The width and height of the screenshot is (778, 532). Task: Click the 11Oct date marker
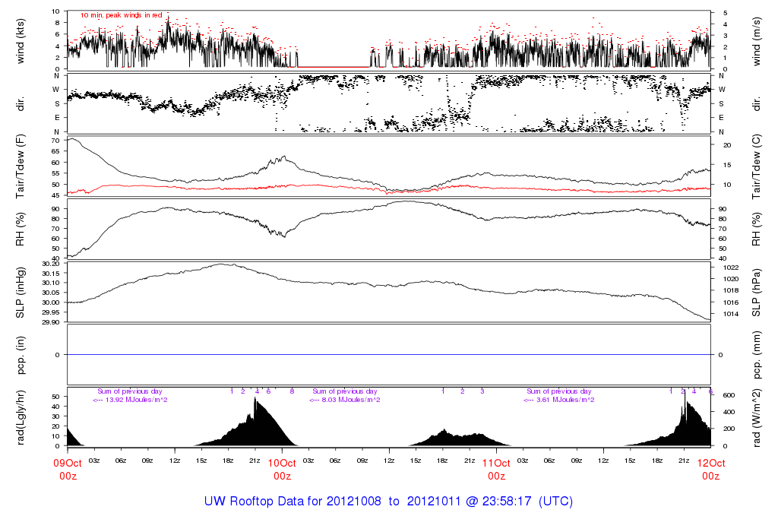[496, 462]
